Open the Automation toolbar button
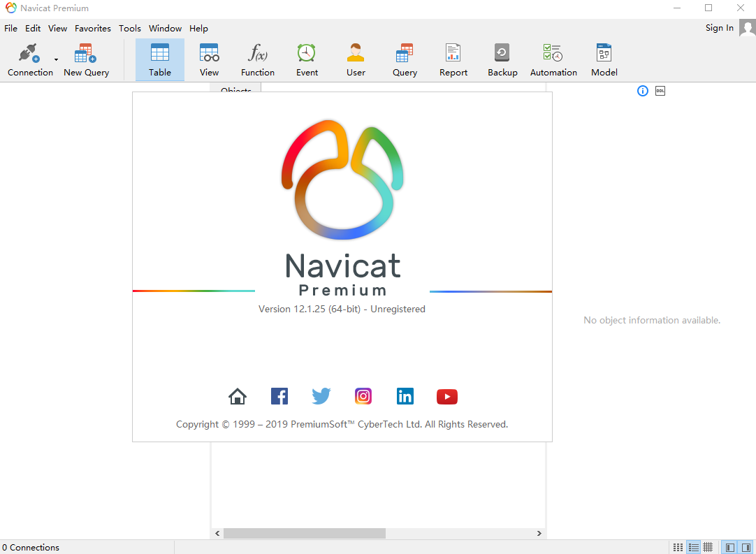The width and height of the screenshot is (756, 554). [x=553, y=60]
